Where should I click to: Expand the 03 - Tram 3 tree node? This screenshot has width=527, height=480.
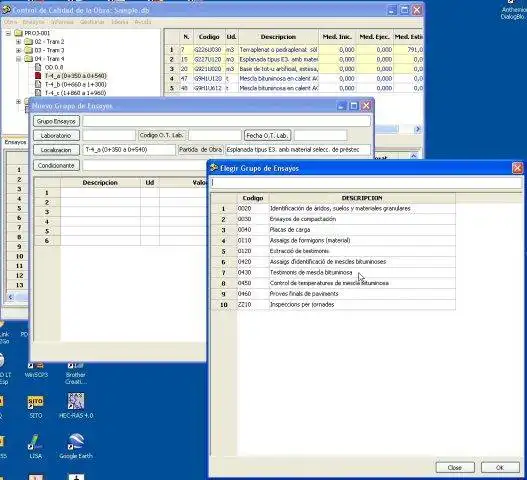coord(18,50)
